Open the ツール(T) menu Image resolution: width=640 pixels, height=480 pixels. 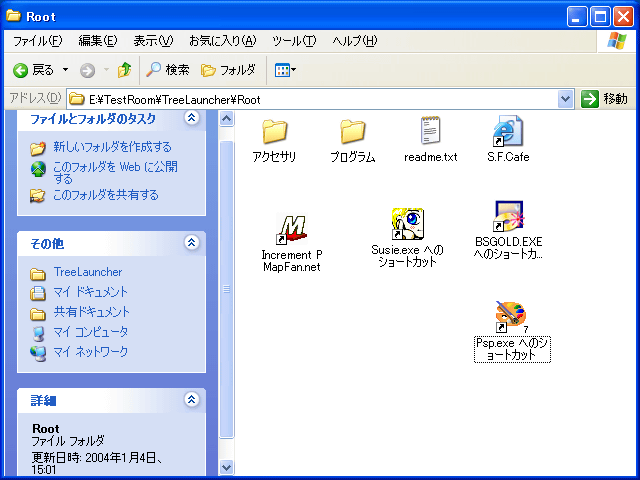click(x=294, y=41)
